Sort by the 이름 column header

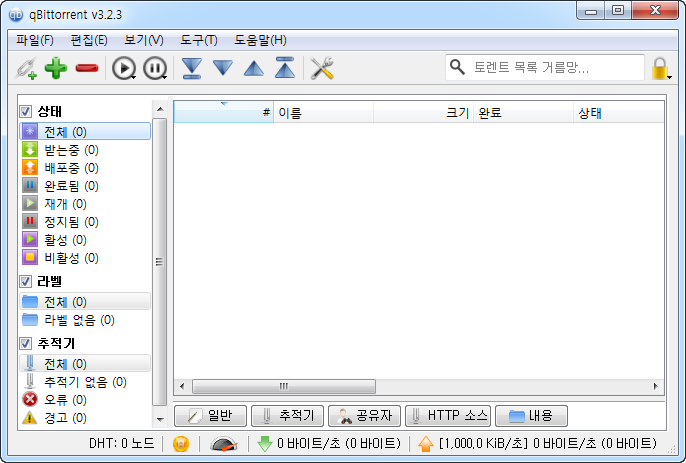pyautogui.click(x=323, y=113)
